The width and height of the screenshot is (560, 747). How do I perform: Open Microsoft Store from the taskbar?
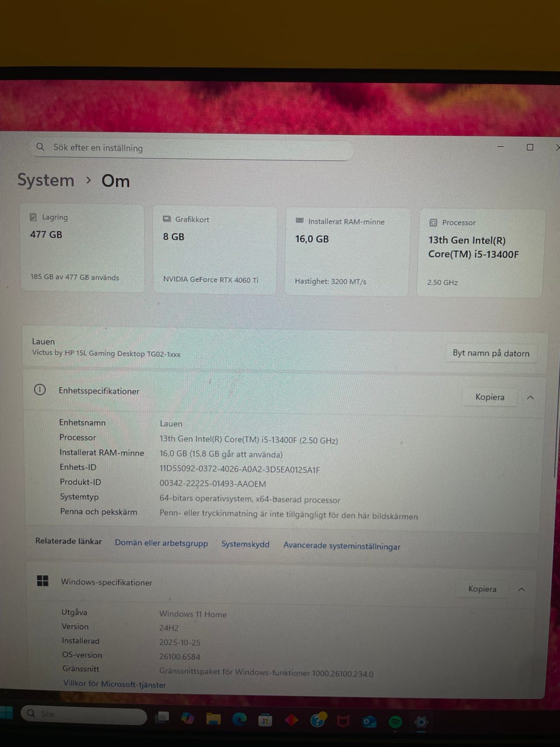click(x=265, y=720)
